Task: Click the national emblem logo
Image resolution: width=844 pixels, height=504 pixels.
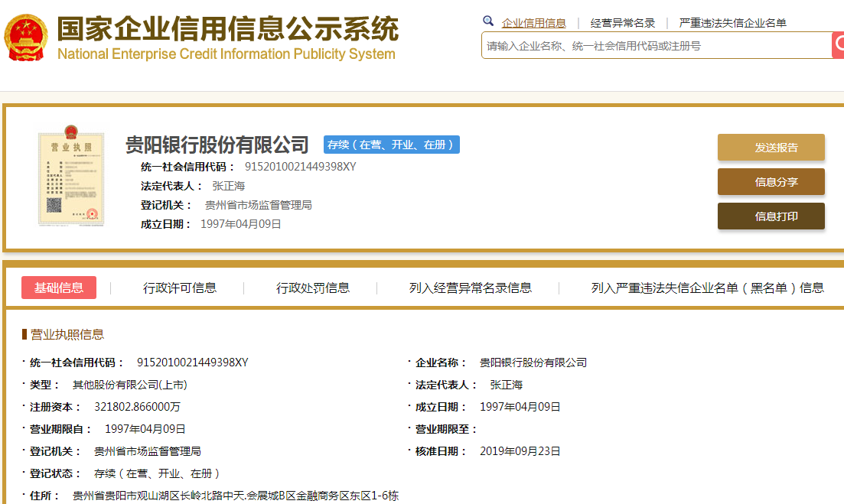Action: [26, 37]
